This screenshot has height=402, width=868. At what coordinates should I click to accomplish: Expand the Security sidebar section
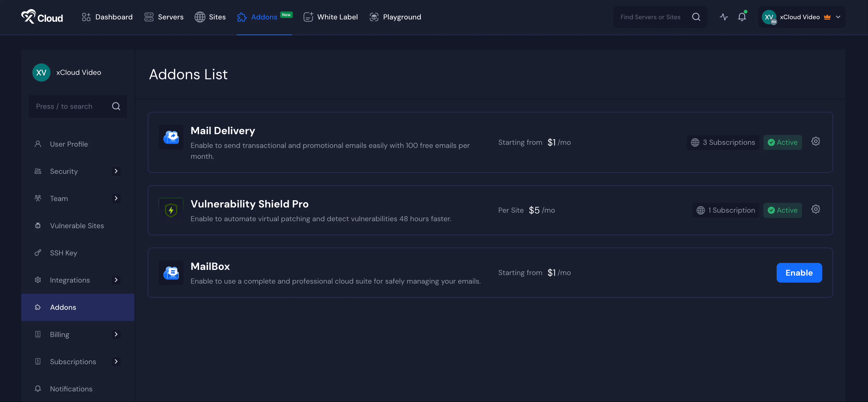point(116,171)
